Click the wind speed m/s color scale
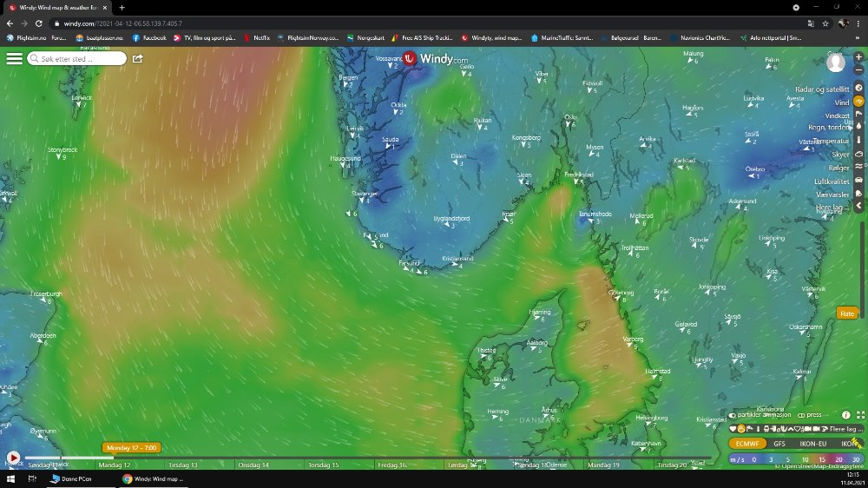 tap(796, 459)
